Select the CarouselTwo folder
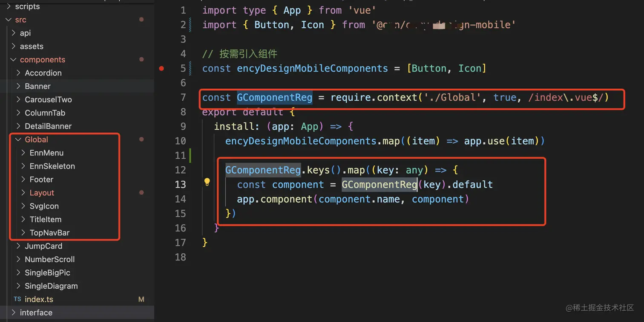Screen dimensions: 644x322 tap(48, 99)
